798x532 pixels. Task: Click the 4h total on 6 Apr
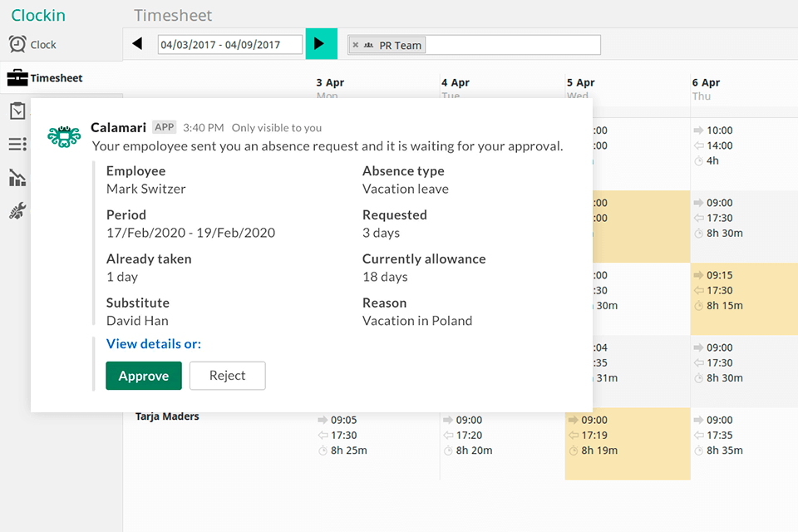click(x=712, y=161)
